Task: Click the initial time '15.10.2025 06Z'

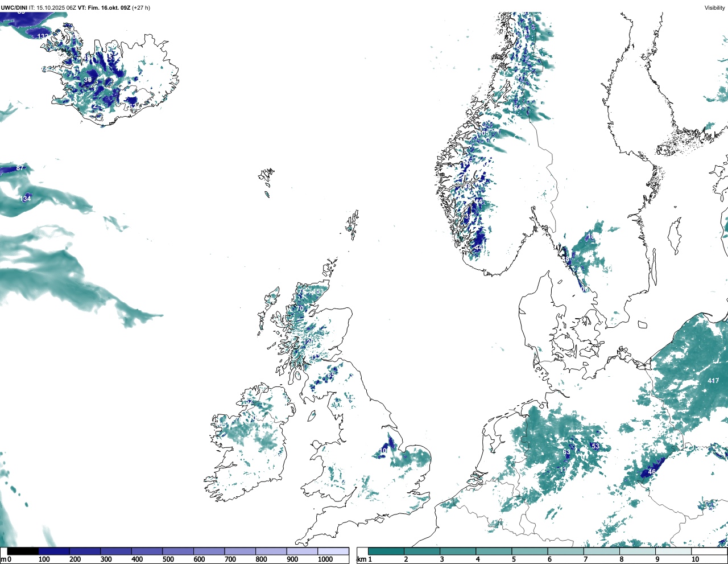Action: 56,8
